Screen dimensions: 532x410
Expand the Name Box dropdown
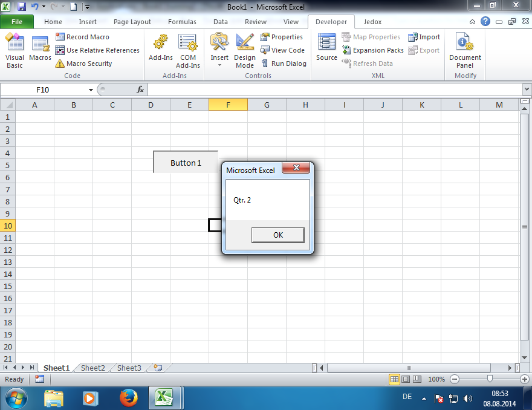91,90
